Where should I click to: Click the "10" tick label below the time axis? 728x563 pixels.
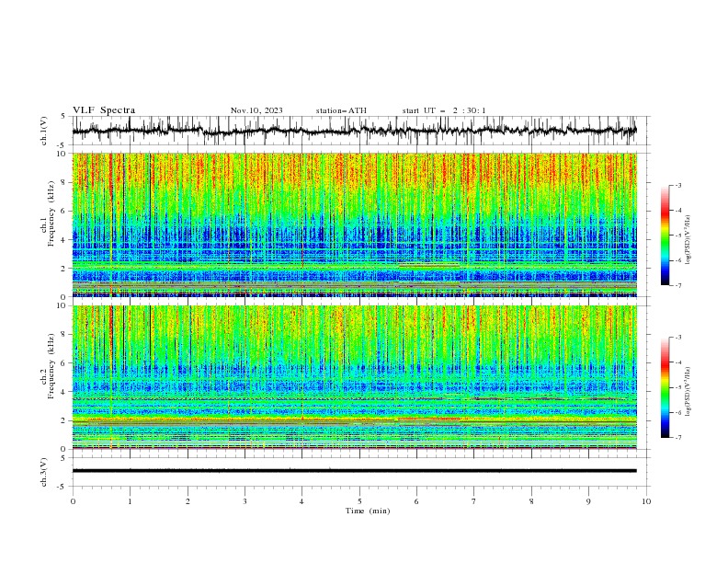click(x=646, y=501)
